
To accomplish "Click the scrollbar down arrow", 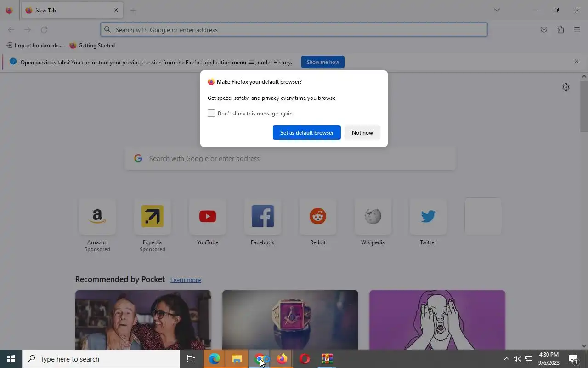I will [584, 346].
